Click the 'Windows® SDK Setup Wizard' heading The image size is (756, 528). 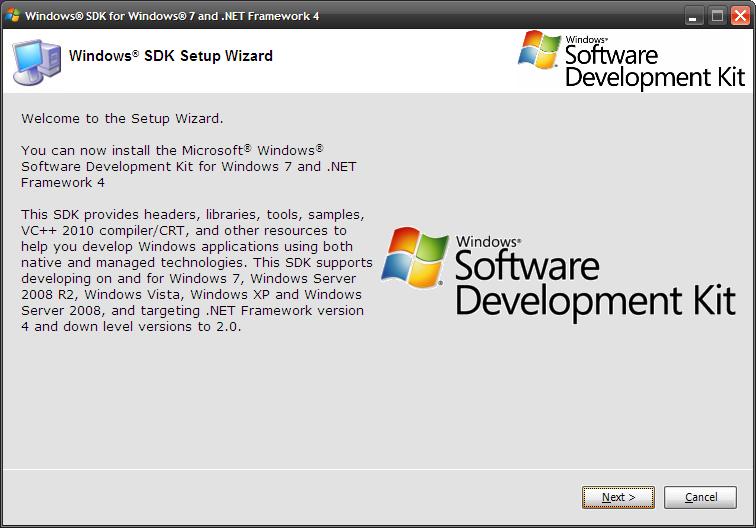[x=171, y=56]
